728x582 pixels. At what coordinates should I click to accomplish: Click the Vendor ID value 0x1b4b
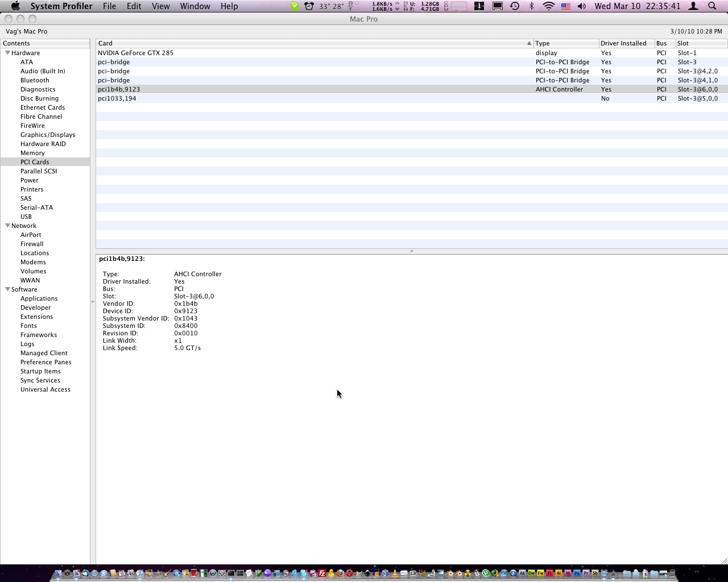pyautogui.click(x=186, y=304)
